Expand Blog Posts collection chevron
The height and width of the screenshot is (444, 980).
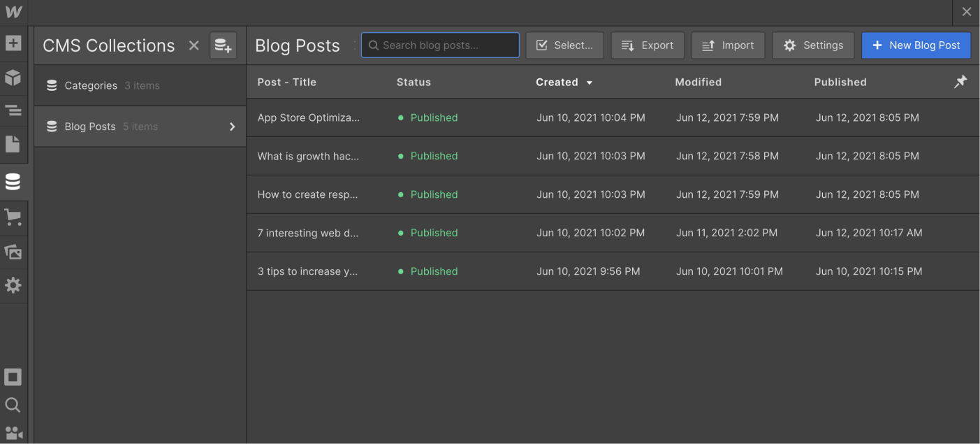point(233,127)
